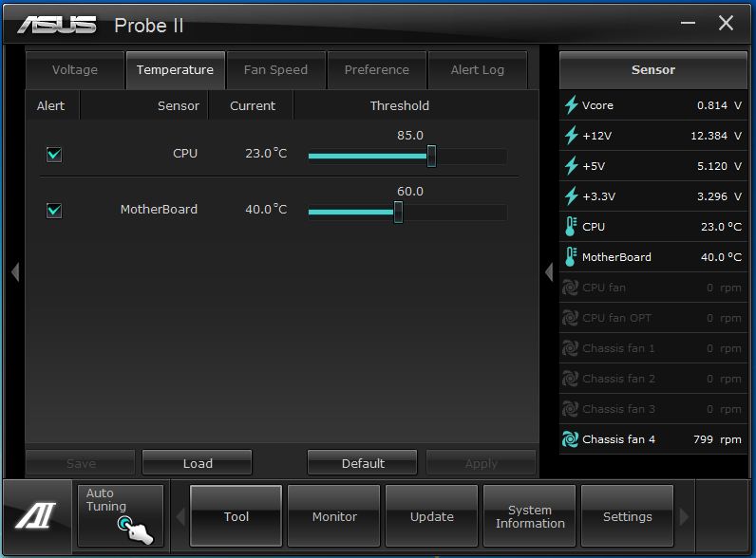
Task: Open the Settings menu
Action: coord(627,516)
